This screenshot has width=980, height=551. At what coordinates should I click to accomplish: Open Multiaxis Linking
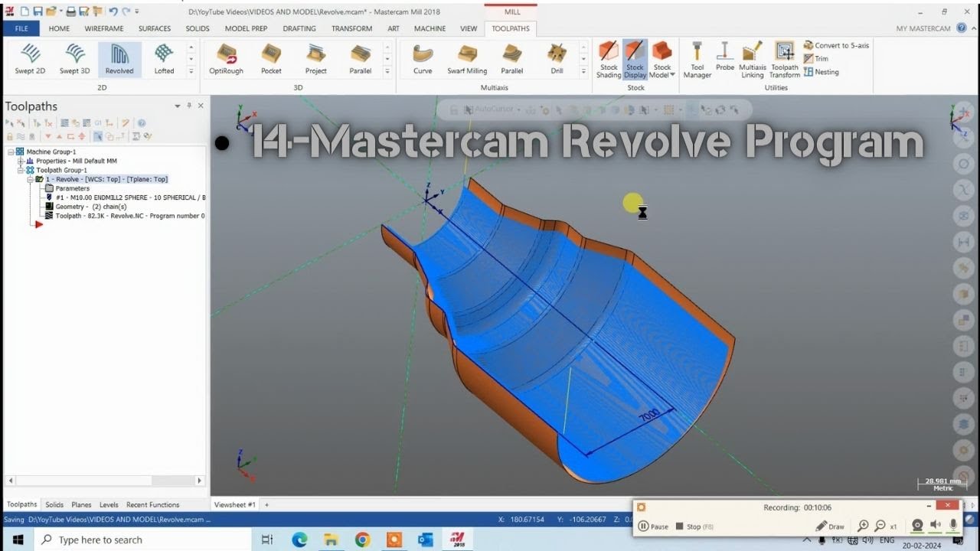753,60
